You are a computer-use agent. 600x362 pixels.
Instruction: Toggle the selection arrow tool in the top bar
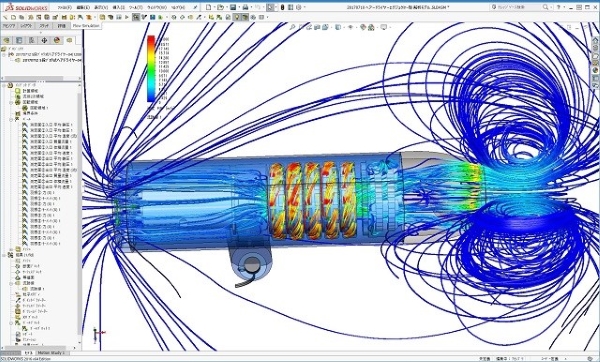[x=271, y=7]
